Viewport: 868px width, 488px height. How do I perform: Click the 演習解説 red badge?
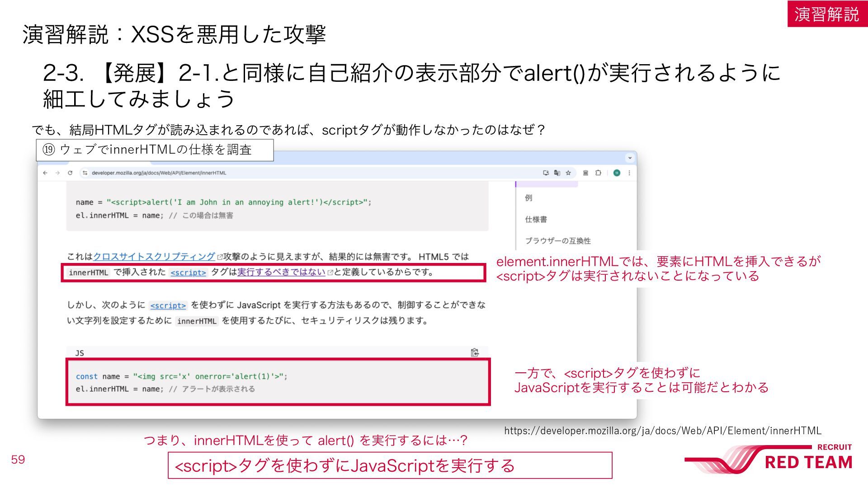827,14
